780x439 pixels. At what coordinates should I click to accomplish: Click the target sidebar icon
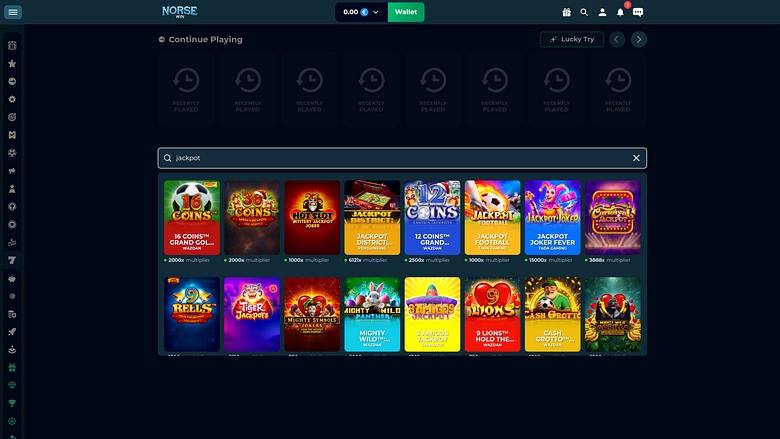point(12,117)
